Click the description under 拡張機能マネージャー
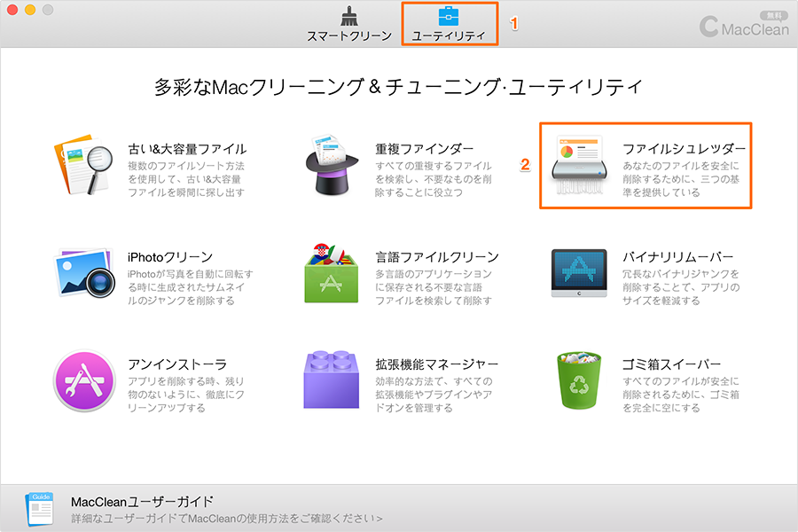 [434, 395]
